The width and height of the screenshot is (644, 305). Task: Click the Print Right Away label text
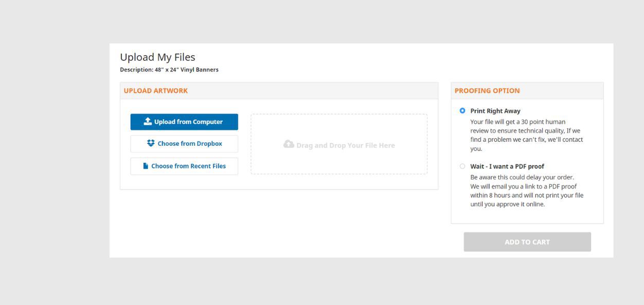(x=495, y=111)
